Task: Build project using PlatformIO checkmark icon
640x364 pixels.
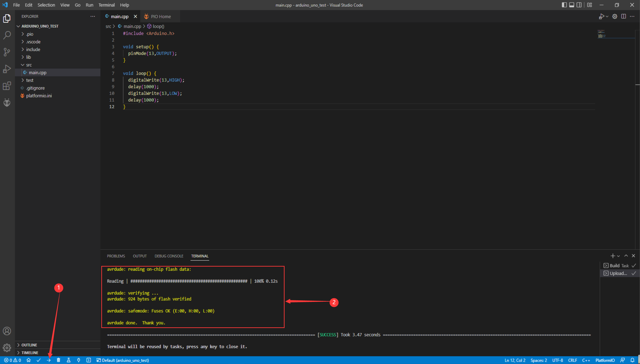Action: coord(38,360)
